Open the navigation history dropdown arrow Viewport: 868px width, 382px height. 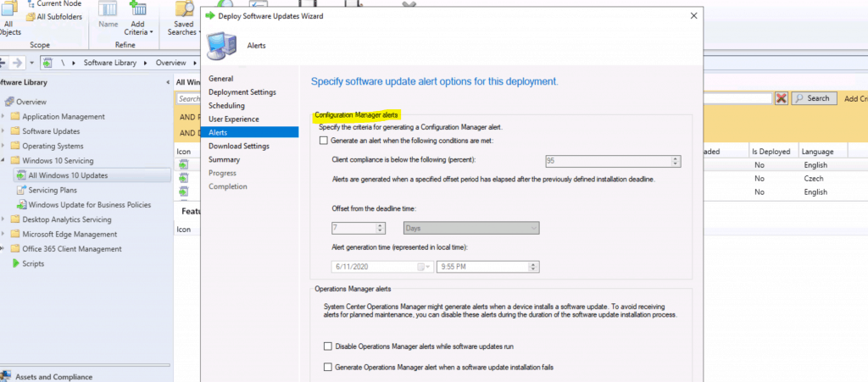(31, 63)
